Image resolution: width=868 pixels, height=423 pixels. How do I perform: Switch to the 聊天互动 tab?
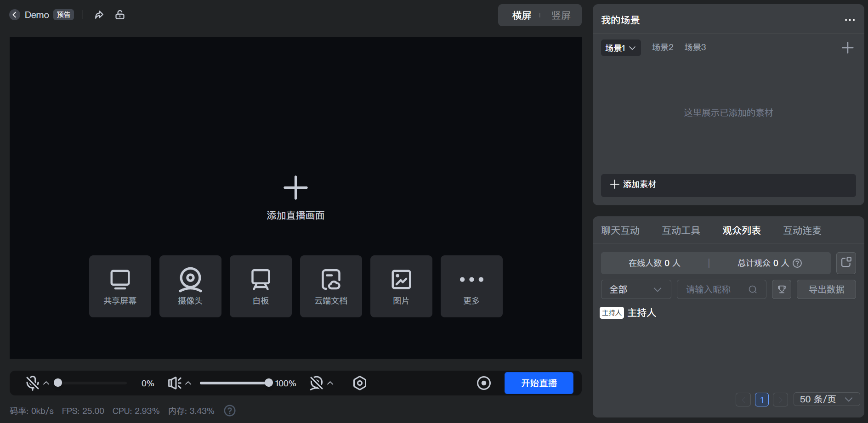point(620,231)
